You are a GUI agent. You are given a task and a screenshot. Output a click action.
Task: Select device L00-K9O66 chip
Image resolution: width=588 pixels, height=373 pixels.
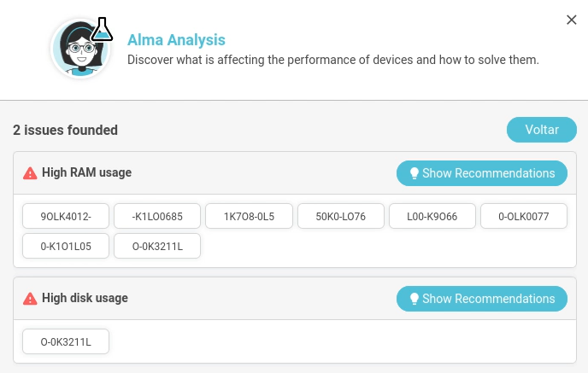point(432,216)
